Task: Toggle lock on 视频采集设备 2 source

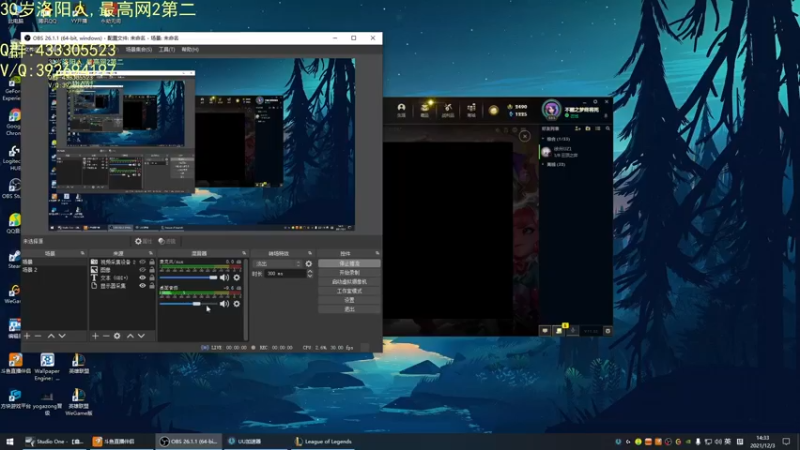Action: click(x=152, y=262)
